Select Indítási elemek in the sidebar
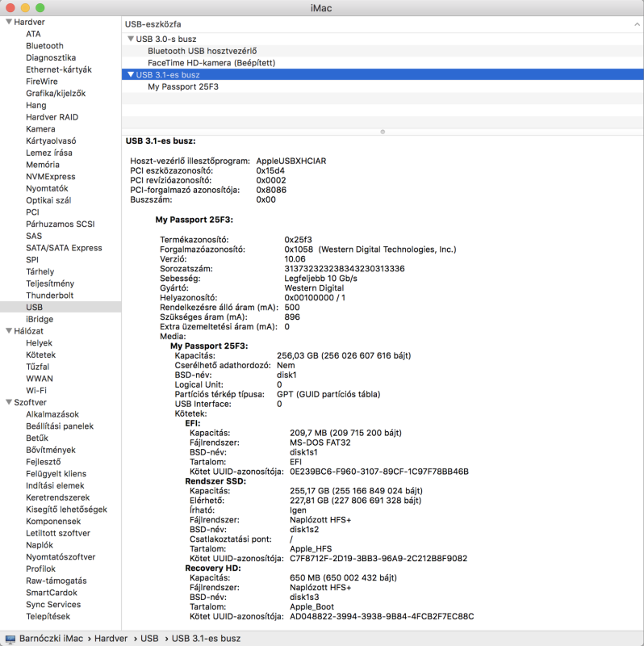 click(x=55, y=486)
